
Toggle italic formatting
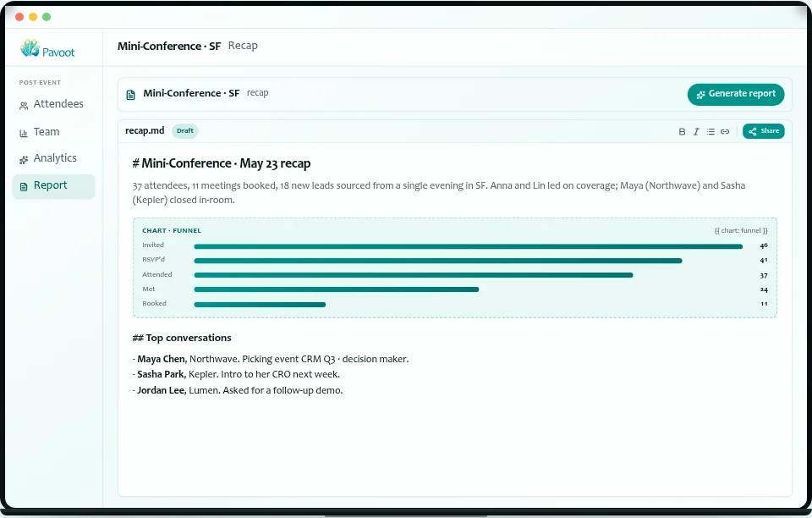696,131
